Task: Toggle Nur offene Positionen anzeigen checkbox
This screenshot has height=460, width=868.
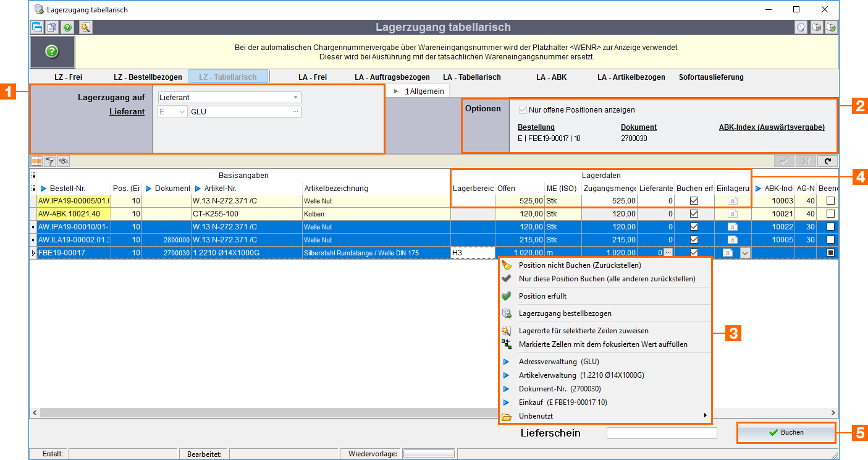Action: click(523, 110)
